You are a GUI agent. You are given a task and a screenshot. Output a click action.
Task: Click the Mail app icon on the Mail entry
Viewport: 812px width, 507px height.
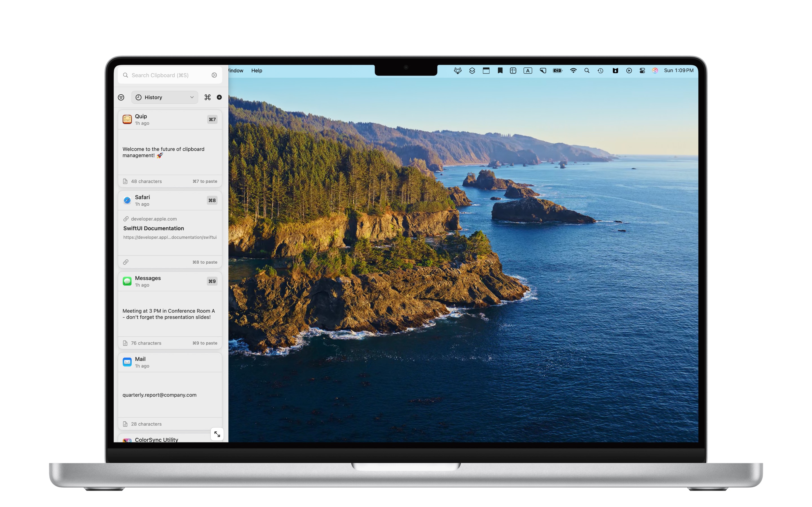(x=127, y=362)
